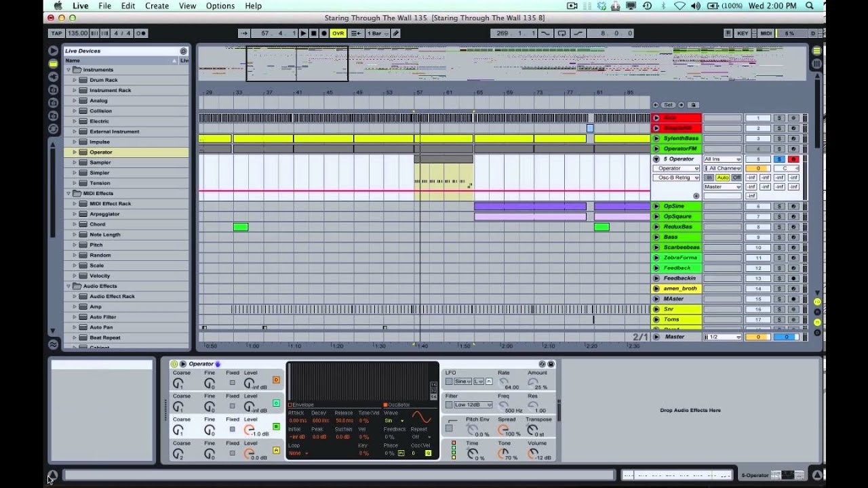The width and height of the screenshot is (868, 488).
Task: Open the Options menu
Action: (220, 6)
